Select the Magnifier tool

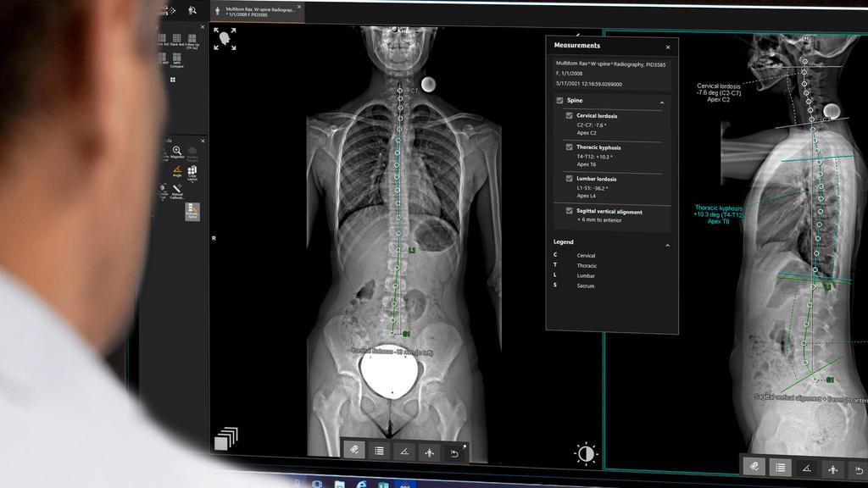click(x=176, y=152)
